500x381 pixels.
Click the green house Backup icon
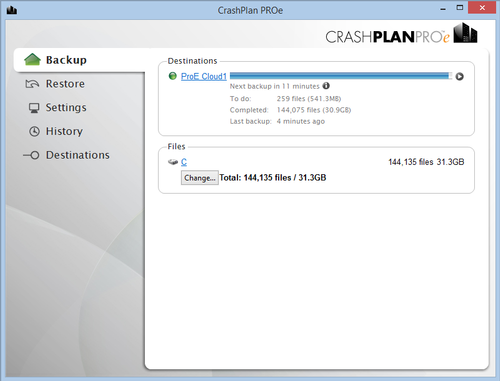pos(32,60)
